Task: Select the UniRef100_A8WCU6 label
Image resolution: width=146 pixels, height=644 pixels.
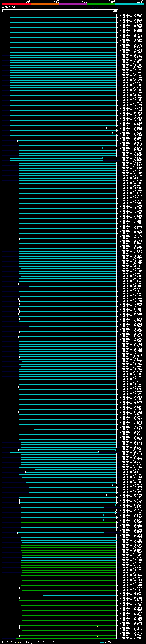Action: pyautogui.click(x=131, y=278)
